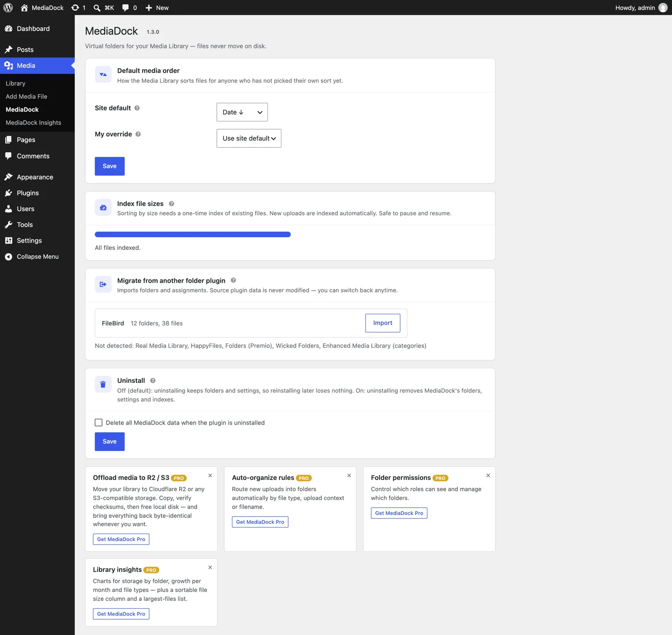Screen dimensions: 672x635
Task: Click the WordPress logo in admin bar
Action: (8, 7)
